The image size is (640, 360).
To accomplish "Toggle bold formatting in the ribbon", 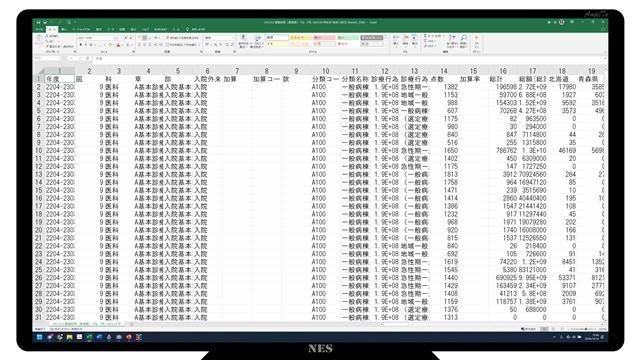I will [81, 45].
